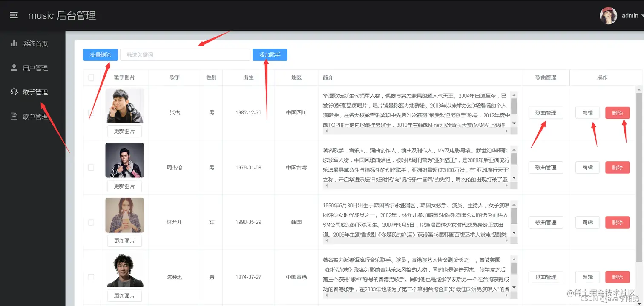Collapse sidebar with hamburger menu icon
644x306 pixels.
click(x=14, y=15)
